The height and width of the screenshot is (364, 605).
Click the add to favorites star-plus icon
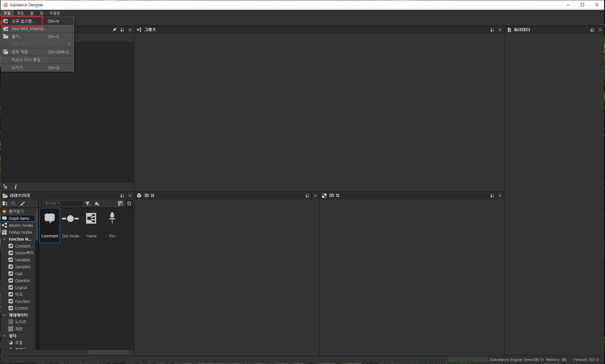coord(97,204)
